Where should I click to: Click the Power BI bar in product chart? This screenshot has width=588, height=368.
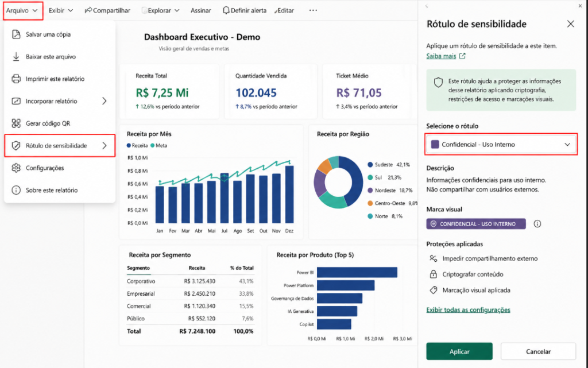[357, 273]
